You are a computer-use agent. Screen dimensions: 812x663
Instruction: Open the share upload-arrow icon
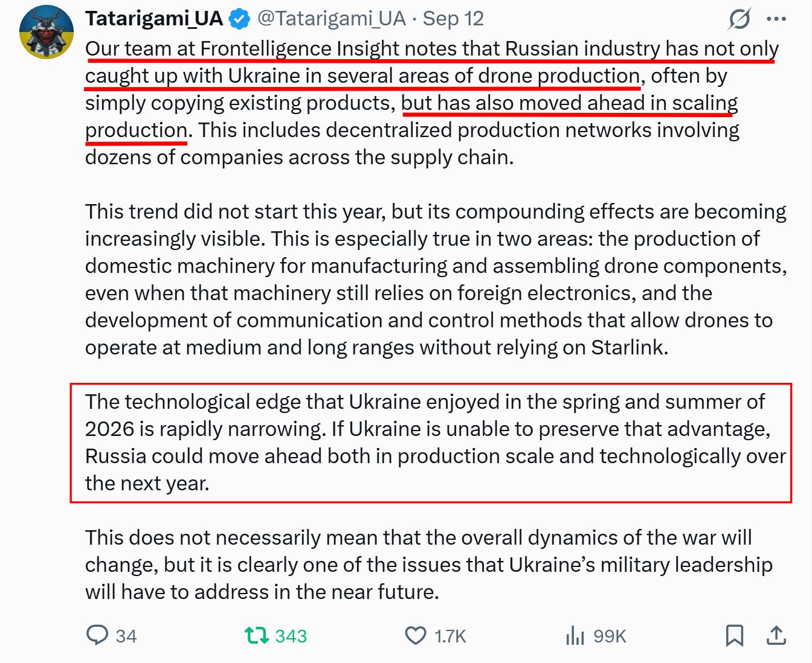coord(776,635)
